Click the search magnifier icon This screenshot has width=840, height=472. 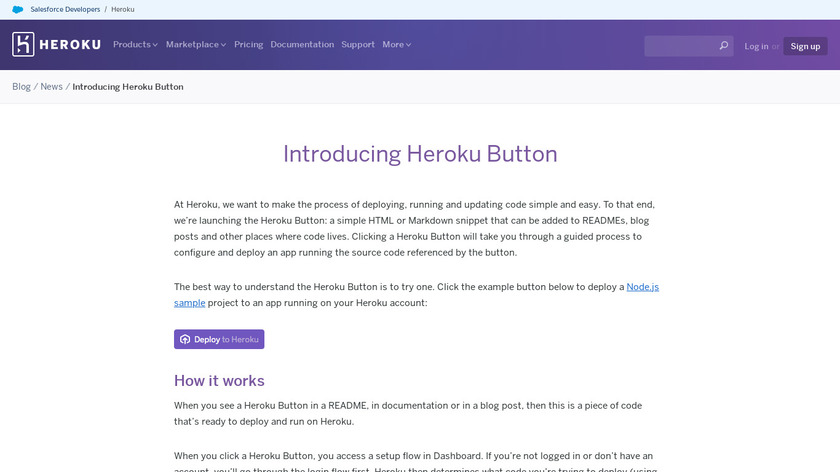point(724,46)
